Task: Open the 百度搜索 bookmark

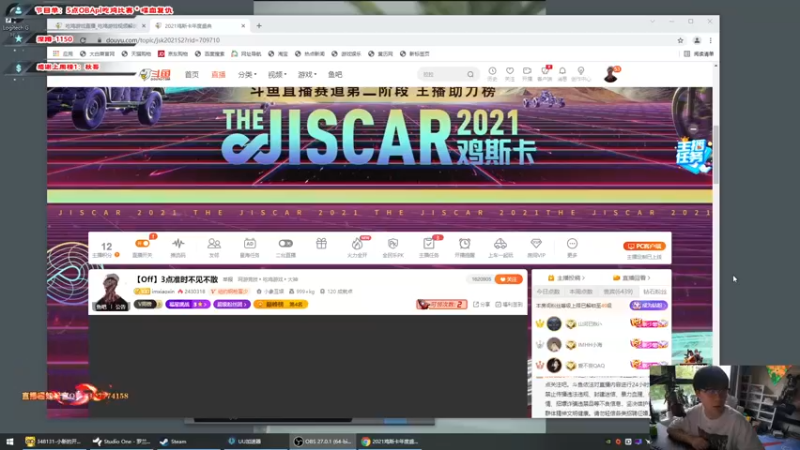Action: 210,54
